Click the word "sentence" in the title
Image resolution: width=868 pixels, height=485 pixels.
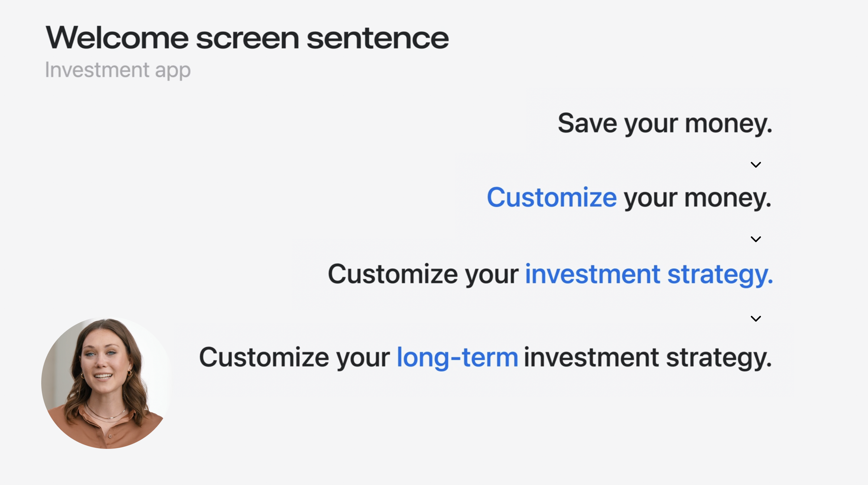(378, 38)
